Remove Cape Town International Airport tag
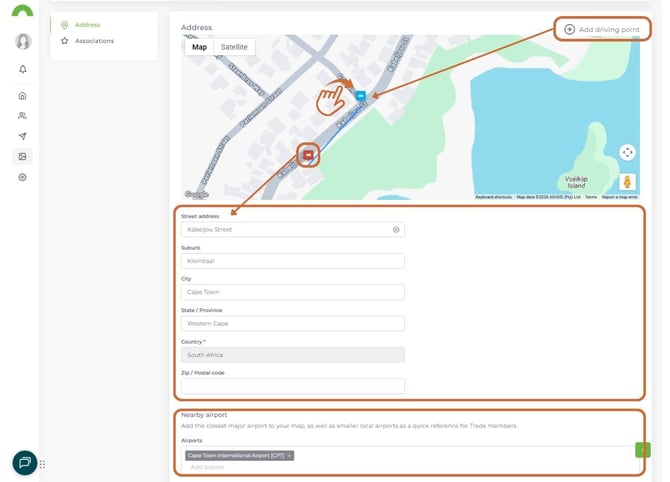The width and height of the screenshot is (670, 482). tap(289, 455)
